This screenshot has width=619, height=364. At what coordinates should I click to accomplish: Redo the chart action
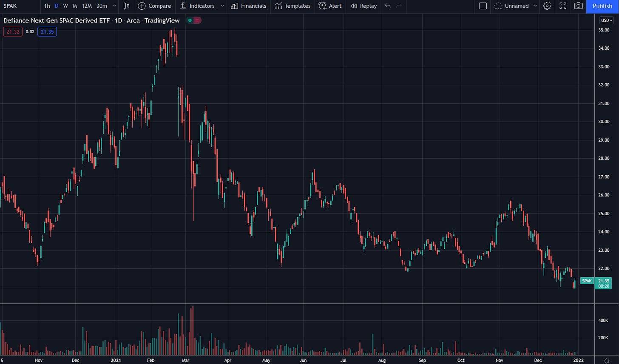coord(399,6)
